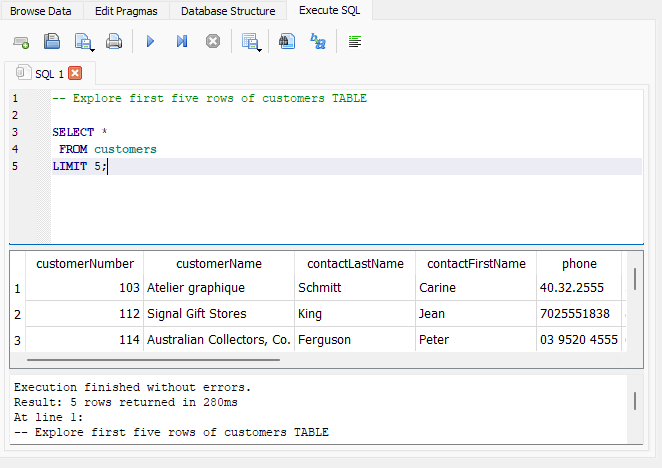Close the SQL 1 tab
This screenshot has height=468, width=662.
point(75,73)
